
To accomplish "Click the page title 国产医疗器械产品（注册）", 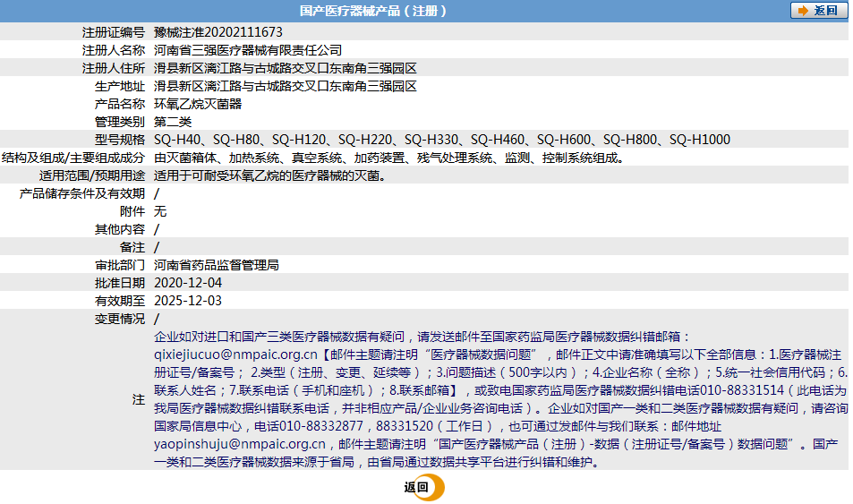I will coord(373,11).
